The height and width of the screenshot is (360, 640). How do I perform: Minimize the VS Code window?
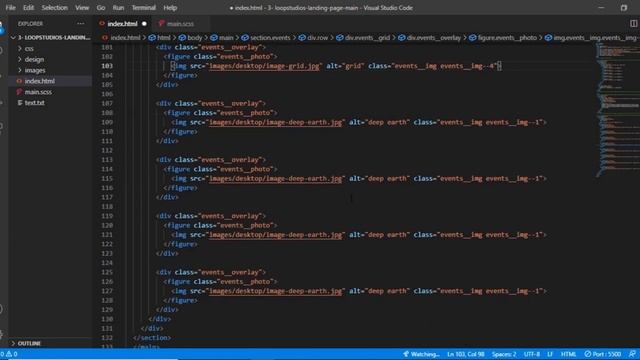601,8
